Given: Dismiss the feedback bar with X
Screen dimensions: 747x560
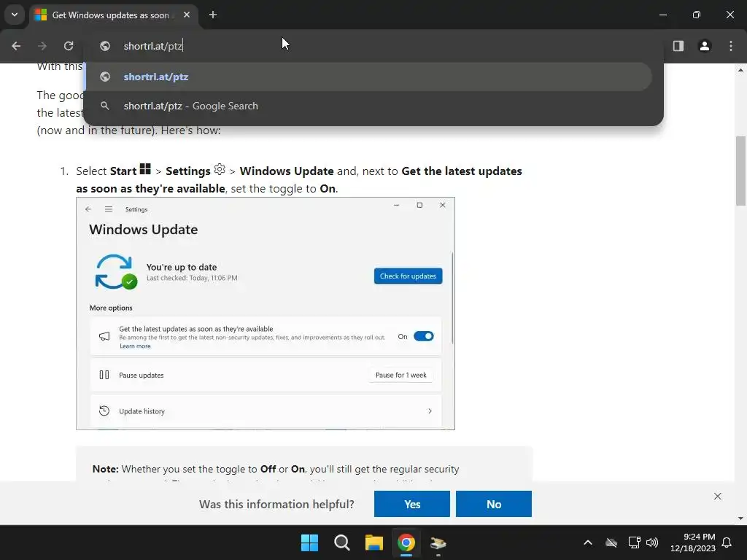Looking at the screenshot, I should coord(718,496).
